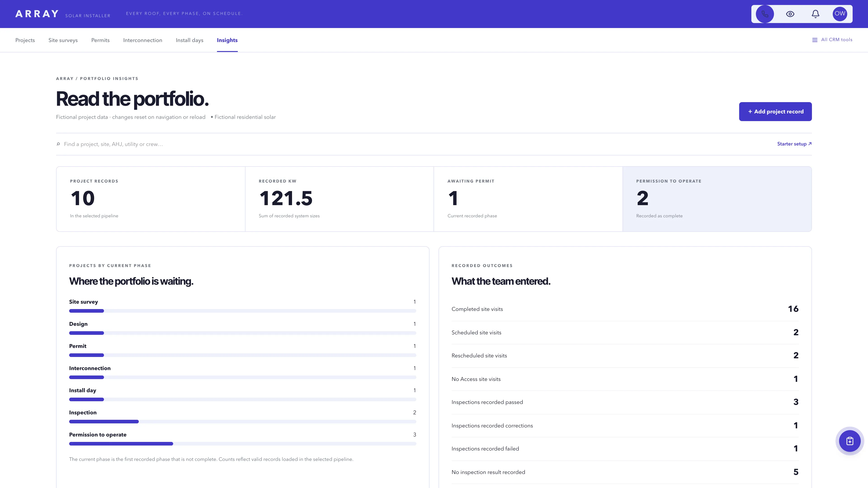The image size is (868, 488).
Task: Select the Permission to Operate card
Action: click(x=717, y=199)
